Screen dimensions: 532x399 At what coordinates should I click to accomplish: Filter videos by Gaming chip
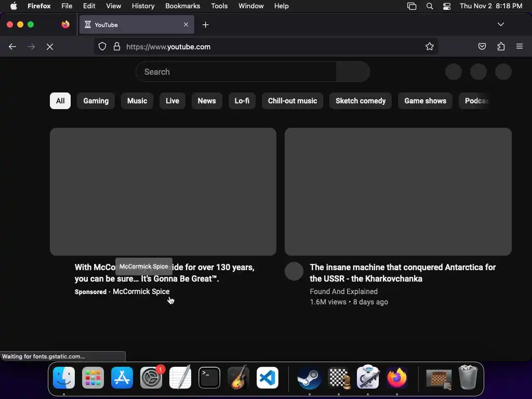tap(96, 101)
